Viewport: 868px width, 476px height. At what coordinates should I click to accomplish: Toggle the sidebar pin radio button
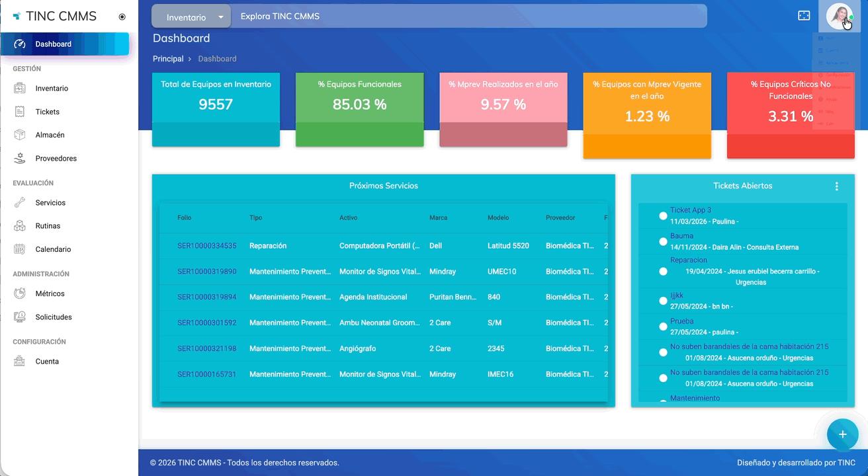click(122, 17)
